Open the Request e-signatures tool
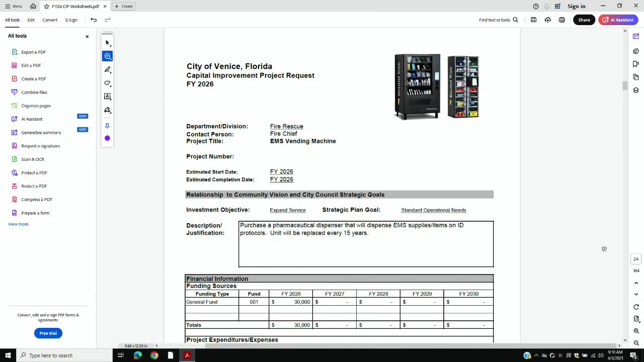 [41, 146]
